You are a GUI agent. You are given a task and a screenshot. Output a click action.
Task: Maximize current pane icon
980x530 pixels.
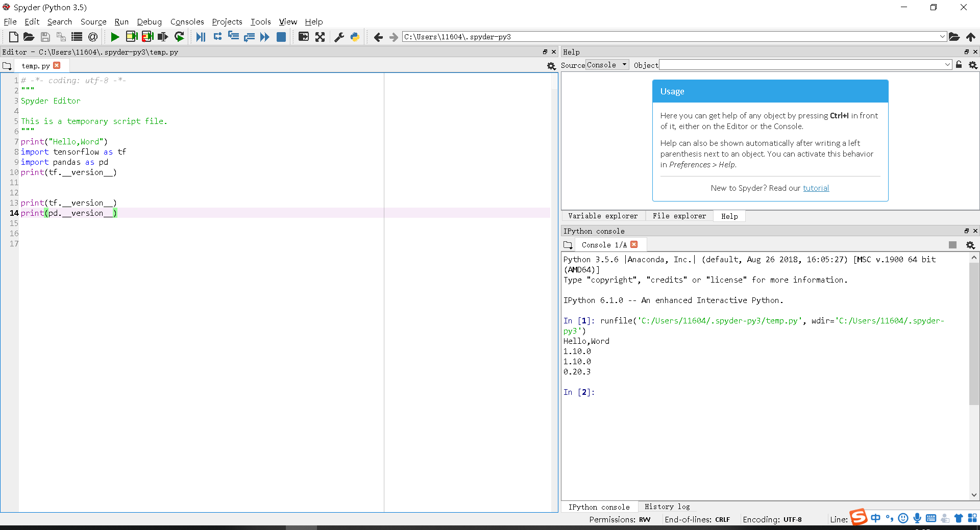tap(304, 37)
